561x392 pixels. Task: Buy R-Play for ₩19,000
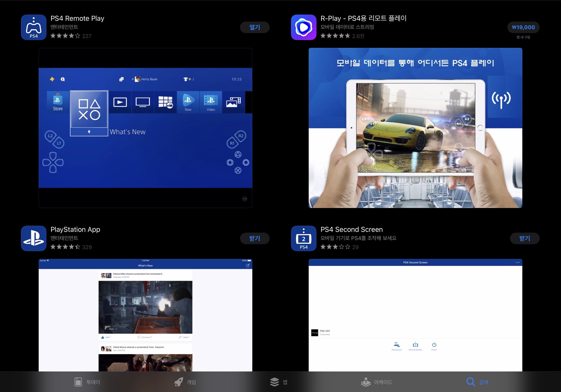coord(523,27)
